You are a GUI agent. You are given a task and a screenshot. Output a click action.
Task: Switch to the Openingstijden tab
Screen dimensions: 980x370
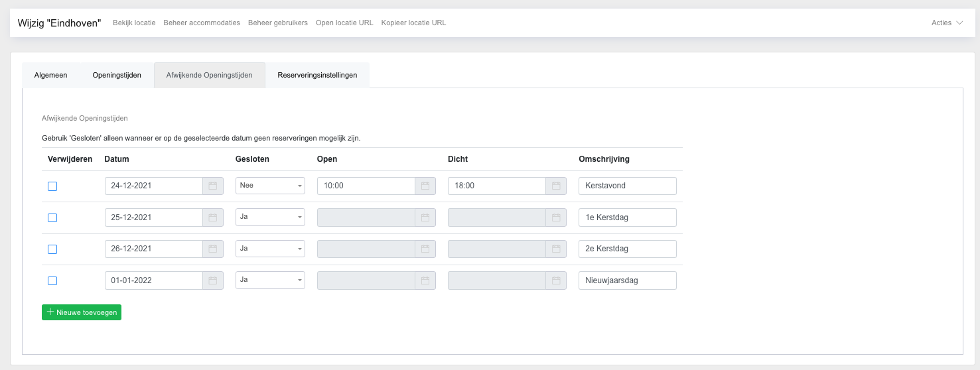click(117, 75)
